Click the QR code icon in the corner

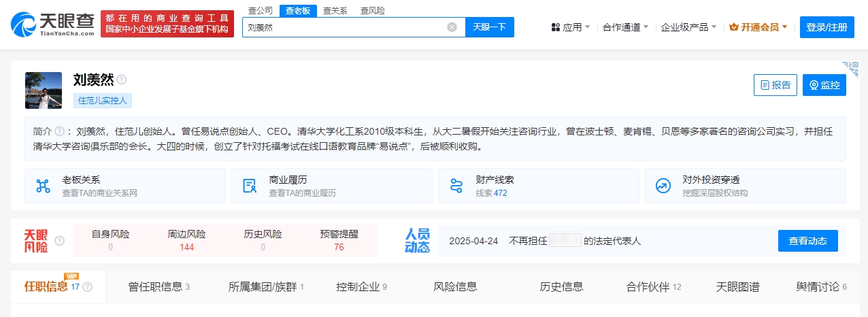coord(849,67)
